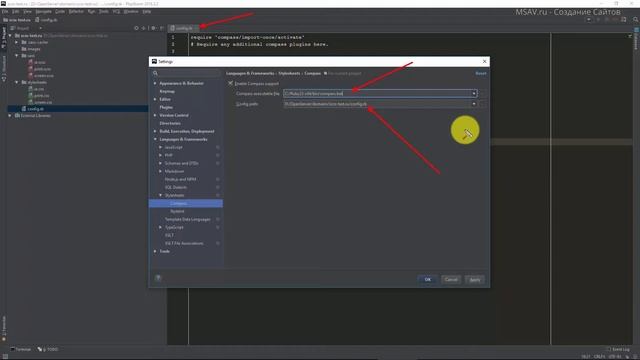Click Apply button in Settings dialog
Screen dimensions: 640x360
pyautogui.click(x=475, y=280)
